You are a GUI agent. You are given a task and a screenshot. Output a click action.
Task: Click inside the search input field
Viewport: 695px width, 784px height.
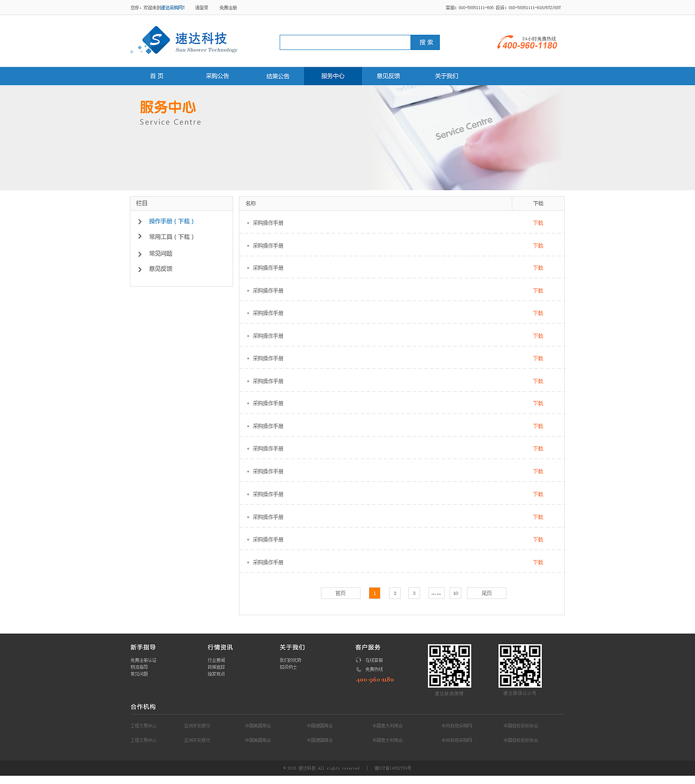[x=345, y=42]
